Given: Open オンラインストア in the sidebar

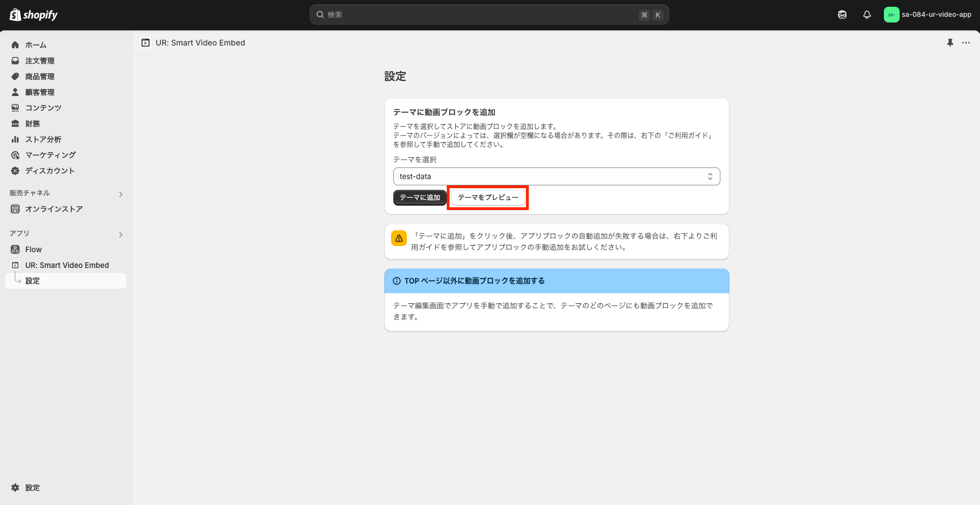Looking at the screenshot, I should tap(66, 209).
